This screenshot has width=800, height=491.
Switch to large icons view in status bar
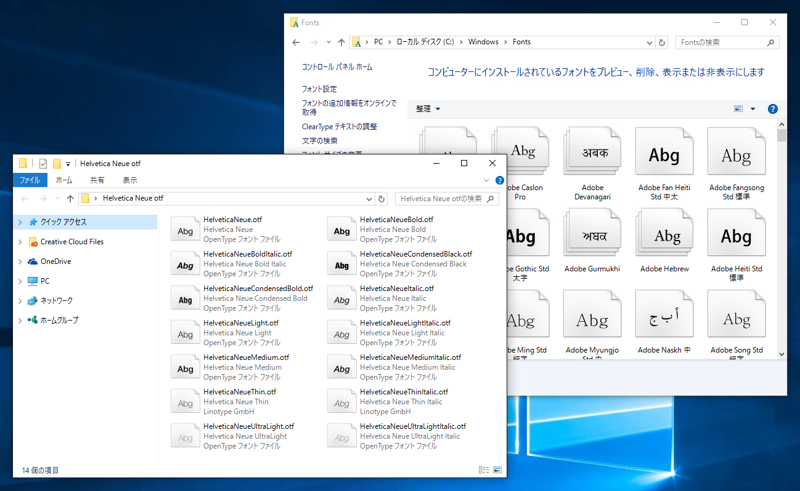click(497, 470)
